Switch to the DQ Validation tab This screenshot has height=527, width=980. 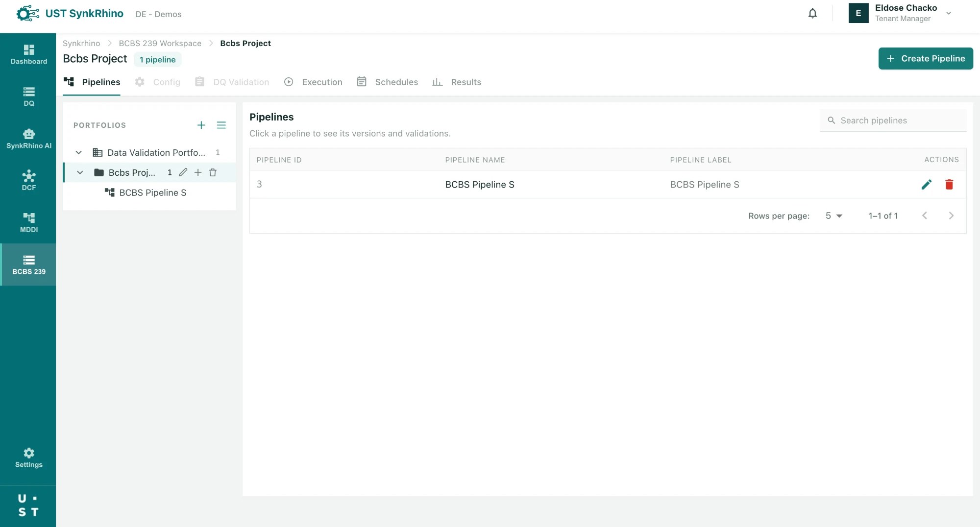click(x=232, y=82)
